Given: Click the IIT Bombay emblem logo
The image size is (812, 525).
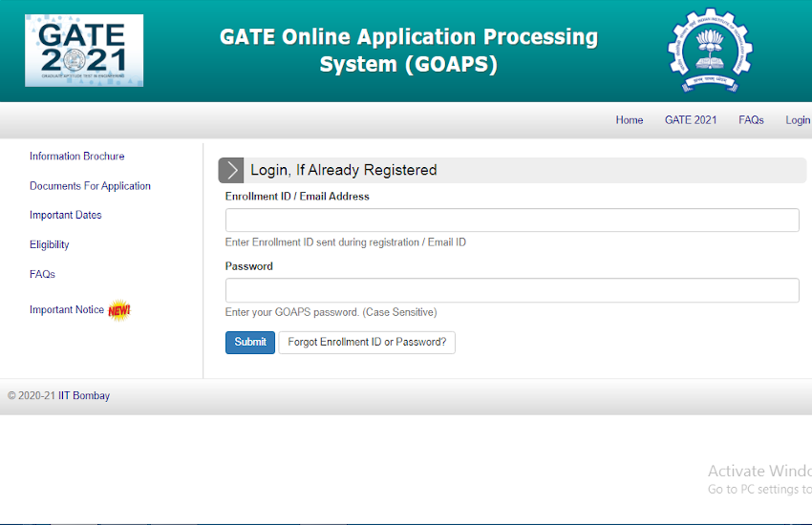Looking at the screenshot, I should click(710, 51).
